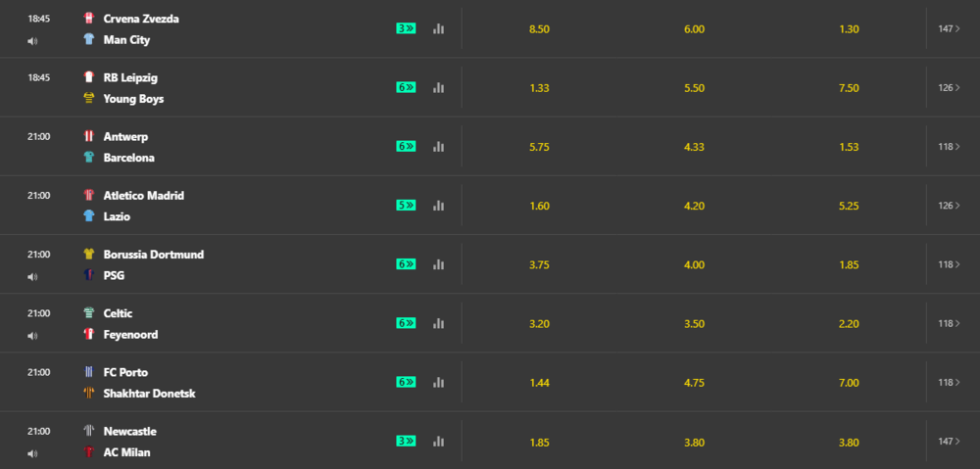Click speaker icon for Newcastle vs AC Milan
Image resolution: width=980 pixels, height=469 pixels.
click(32, 453)
